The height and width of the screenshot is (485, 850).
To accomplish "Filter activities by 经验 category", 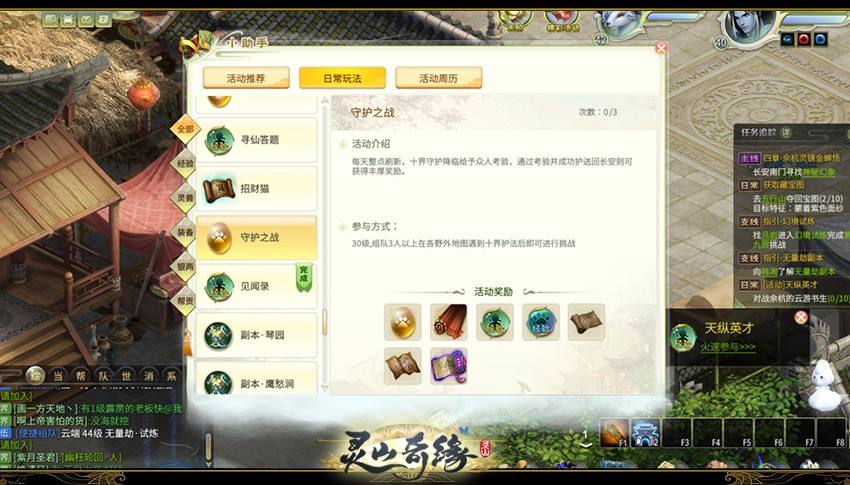I will pos(185,163).
